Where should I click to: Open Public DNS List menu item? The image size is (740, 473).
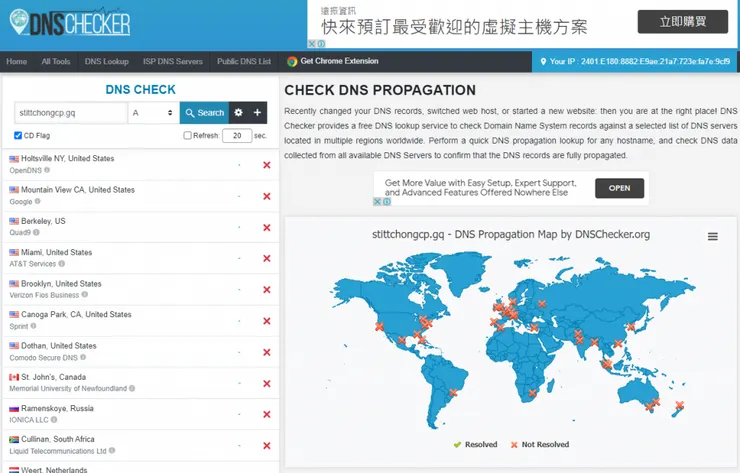[x=244, y=61]
